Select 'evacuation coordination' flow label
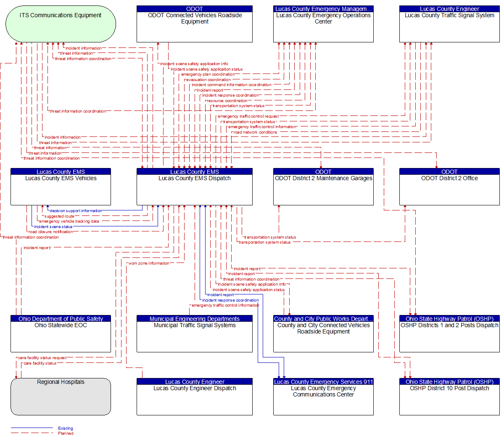 point(208,80)
